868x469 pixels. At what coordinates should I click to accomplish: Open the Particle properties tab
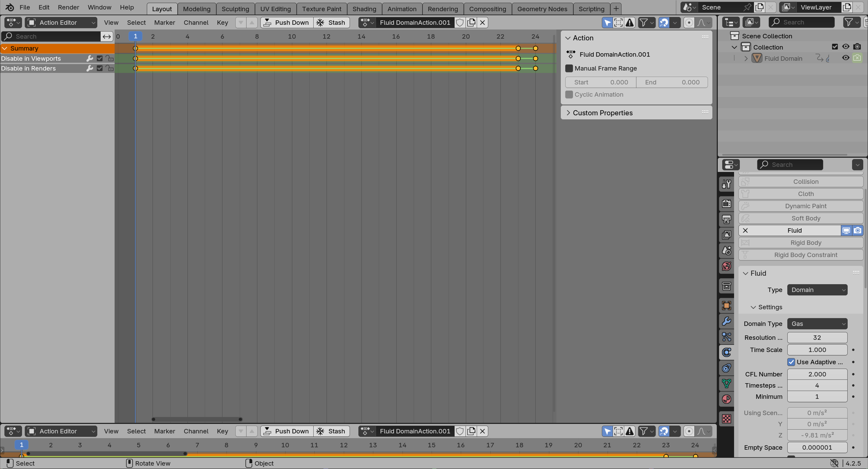click(x=727, y=337)
